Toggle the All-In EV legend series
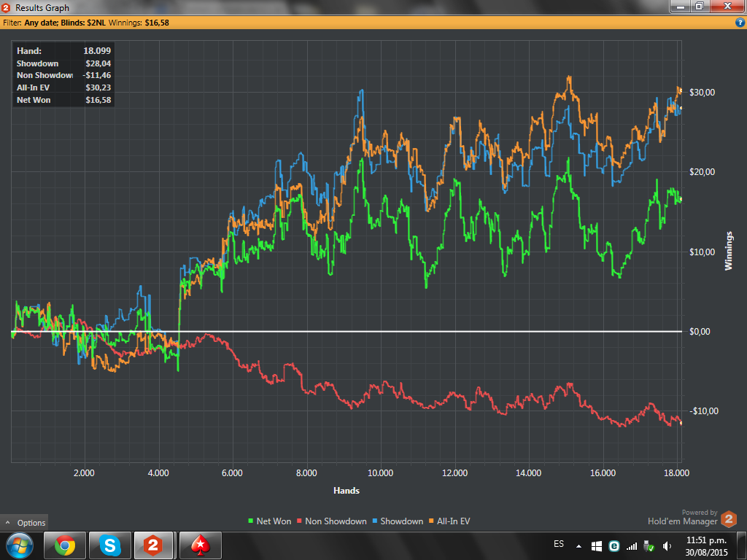The image size is (747, 560). point(449,521)
